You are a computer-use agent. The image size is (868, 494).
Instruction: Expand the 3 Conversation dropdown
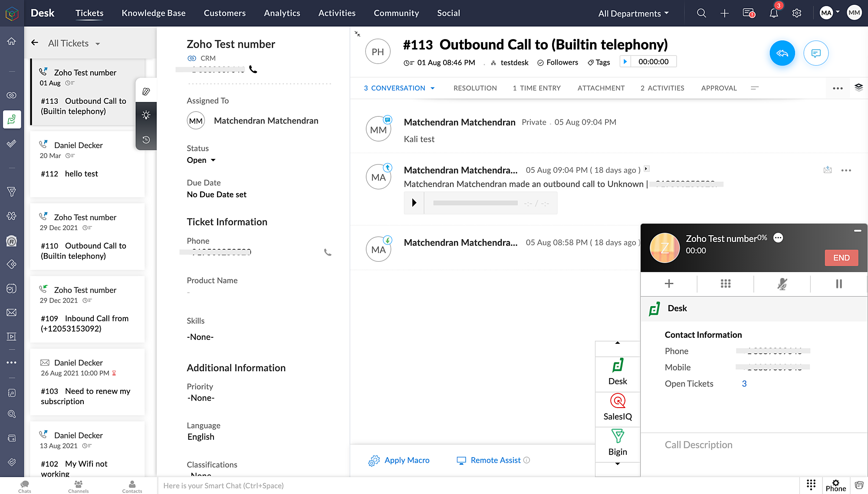coord(399,88)
